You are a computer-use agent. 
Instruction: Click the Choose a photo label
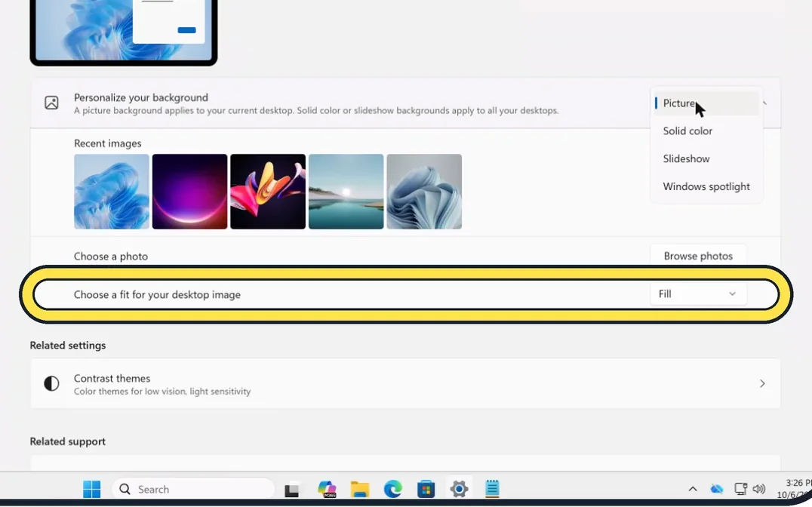pos(111,257)
